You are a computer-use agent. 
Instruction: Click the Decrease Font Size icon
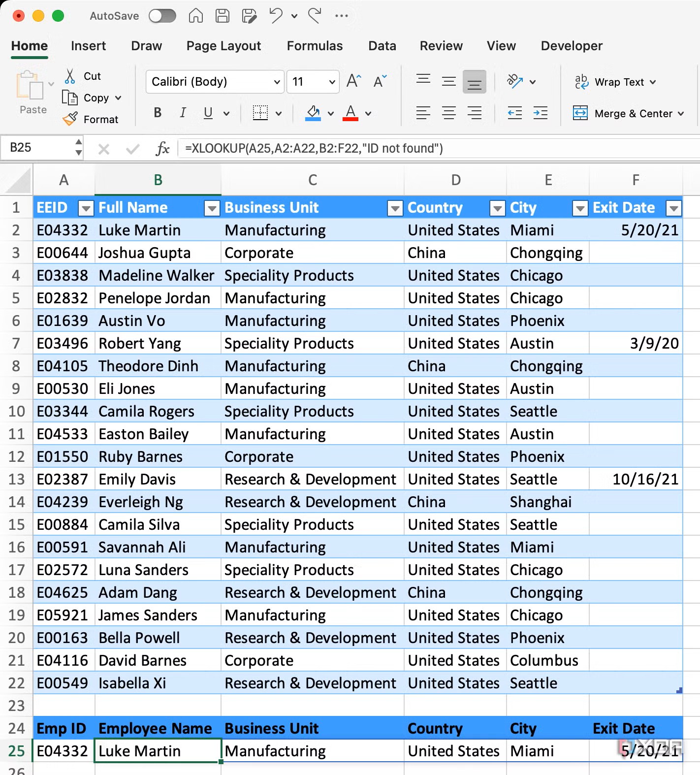tap(380, 81)
